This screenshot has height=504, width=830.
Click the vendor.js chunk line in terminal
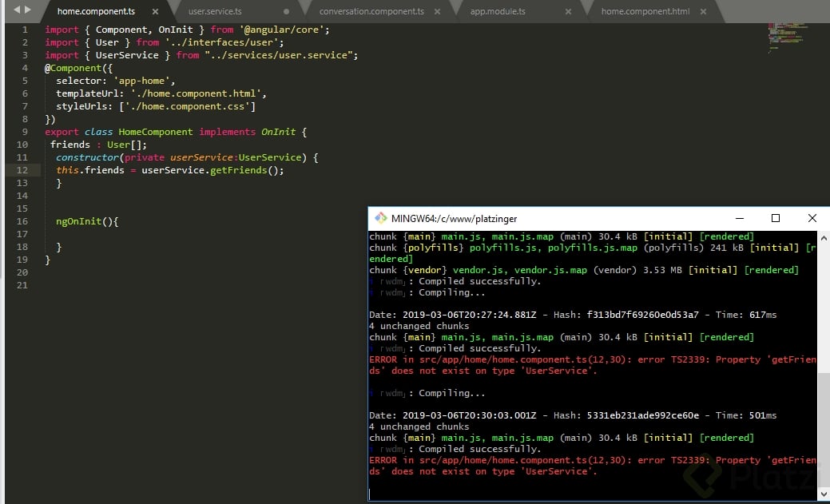584,270
